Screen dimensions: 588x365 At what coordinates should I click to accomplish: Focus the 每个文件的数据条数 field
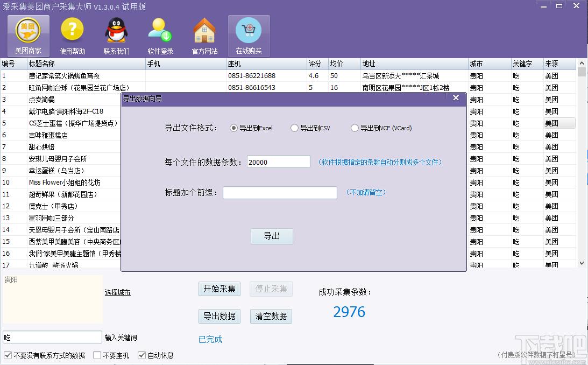(x=279, y=162)
